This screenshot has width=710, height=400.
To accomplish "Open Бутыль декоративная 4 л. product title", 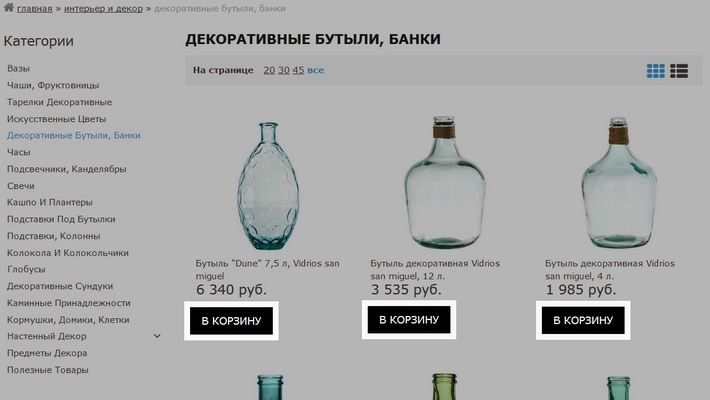I will [x=610, y=270].
